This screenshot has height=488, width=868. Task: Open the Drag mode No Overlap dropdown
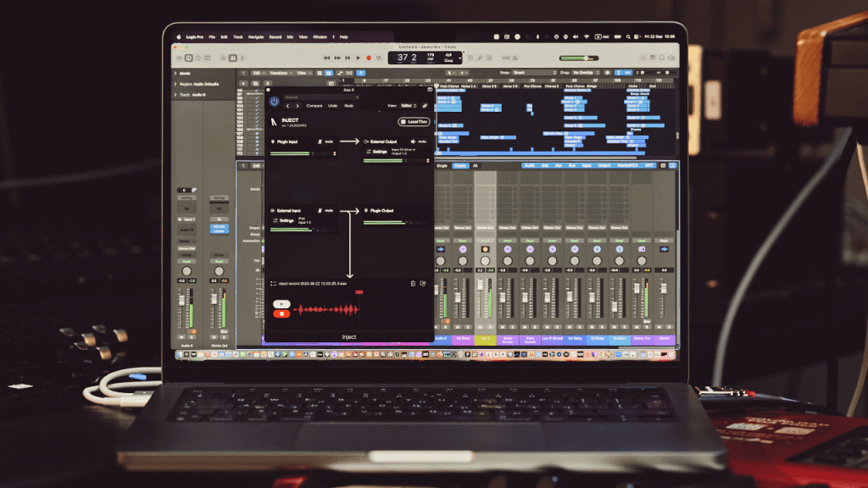[587, 73]
